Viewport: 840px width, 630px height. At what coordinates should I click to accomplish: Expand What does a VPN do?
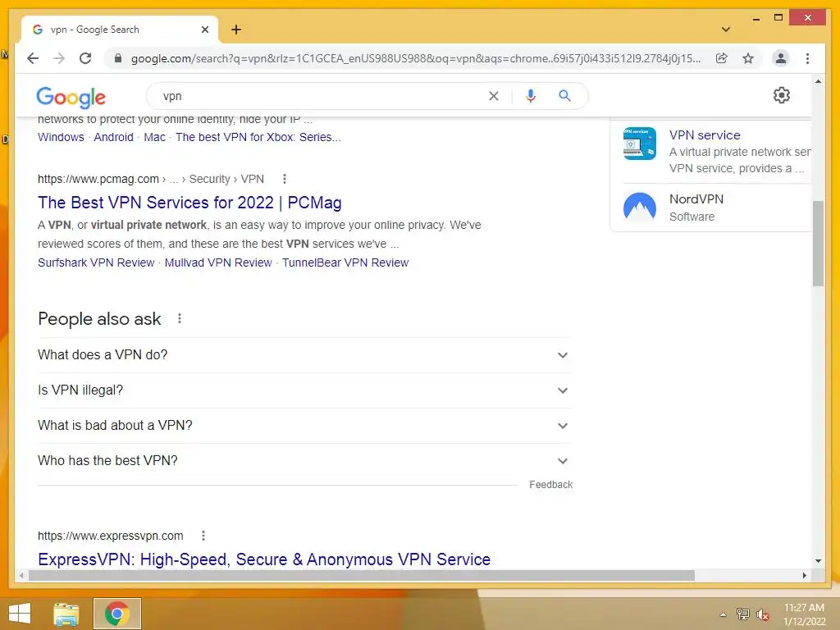click(x=304, y=355)
